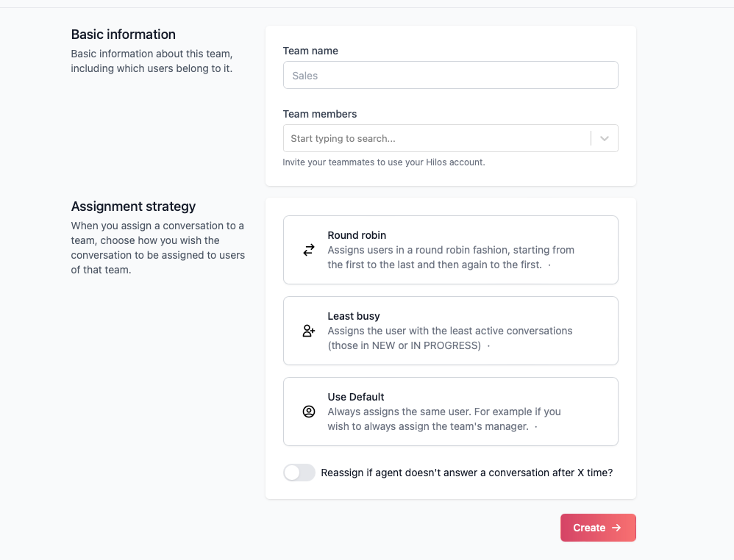Click the Round robin swap arrows icon
The height and width of the screenshot is (560, 734).
pyautogui.click(x=309, y=250)
